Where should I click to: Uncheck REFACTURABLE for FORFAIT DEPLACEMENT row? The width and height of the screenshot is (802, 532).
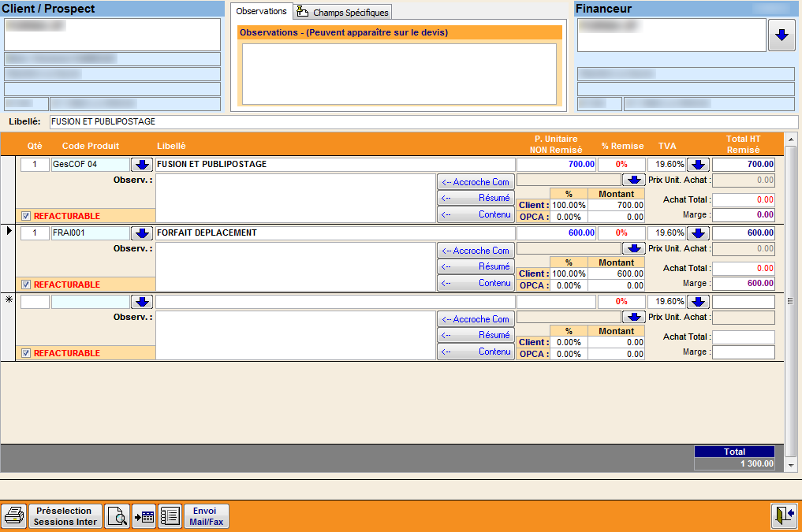click(26, 285)
